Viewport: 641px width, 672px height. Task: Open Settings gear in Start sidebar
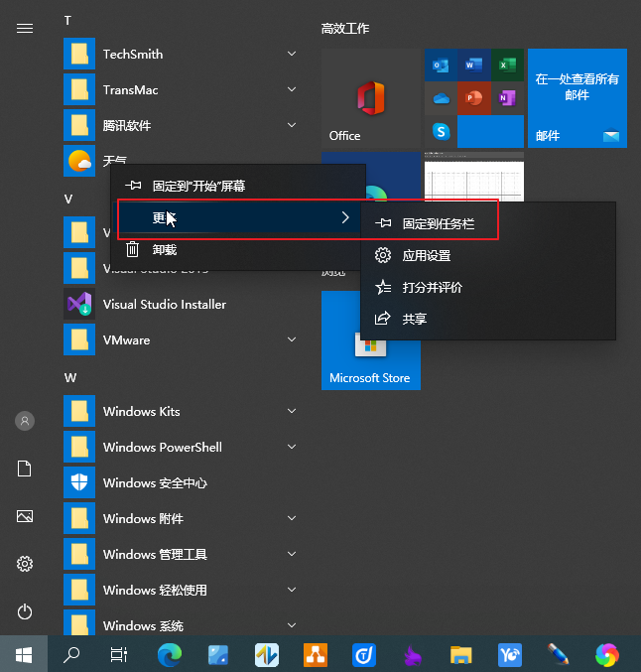pyautogui.click(x=25, y=564)
